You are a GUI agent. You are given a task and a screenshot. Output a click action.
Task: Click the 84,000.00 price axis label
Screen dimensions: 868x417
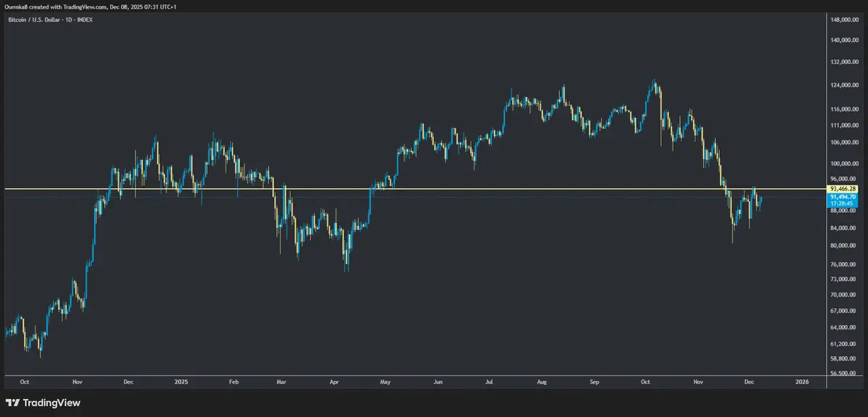pos(843,228)
